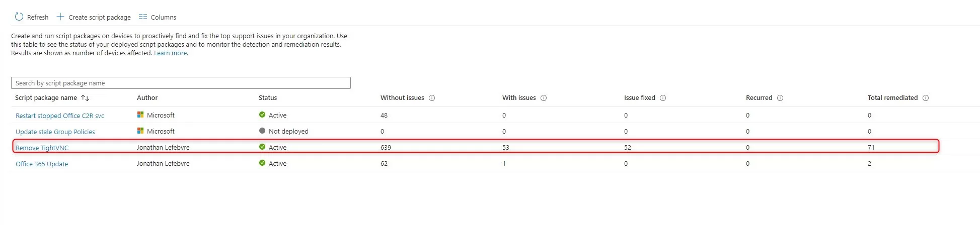
Task: Show info for Recurred column
Action: (780, 98)
